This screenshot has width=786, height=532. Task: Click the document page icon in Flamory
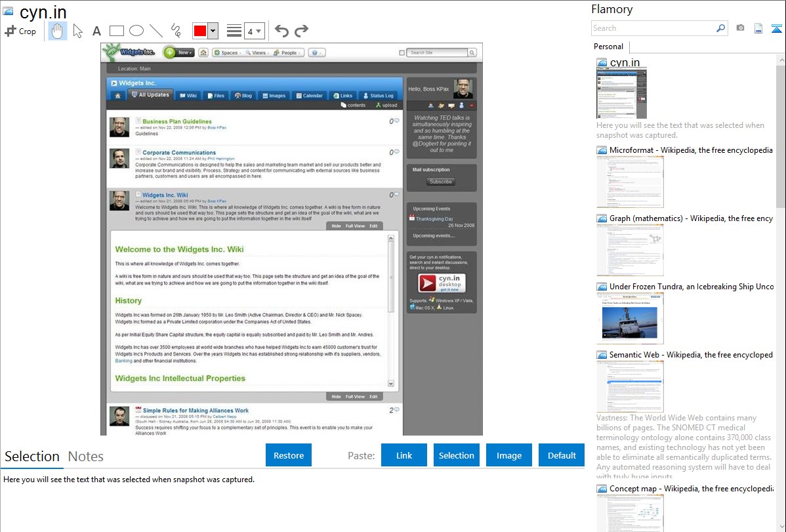(x=758, y=28)
